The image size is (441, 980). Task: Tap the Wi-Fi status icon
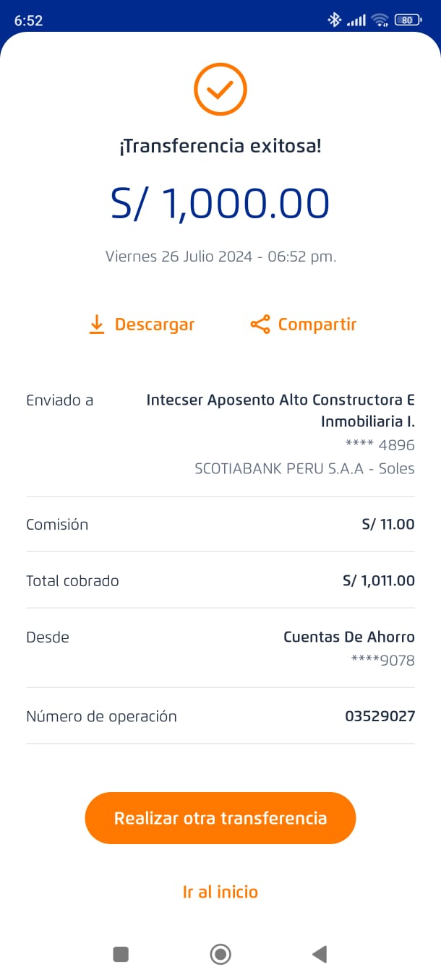click(x=380, y=20)
